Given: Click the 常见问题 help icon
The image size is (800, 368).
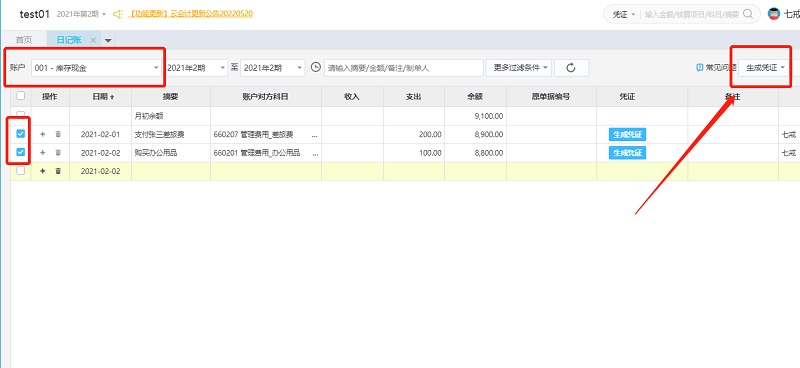Looking at the screenshot, I should pyautogui.click(x=699, y=67).
